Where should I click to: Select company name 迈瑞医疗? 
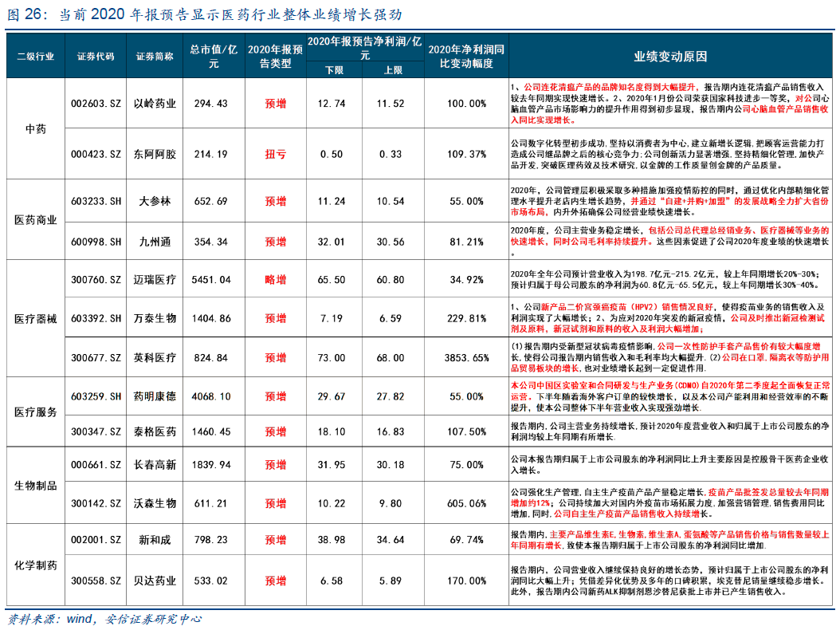[155, 280]
